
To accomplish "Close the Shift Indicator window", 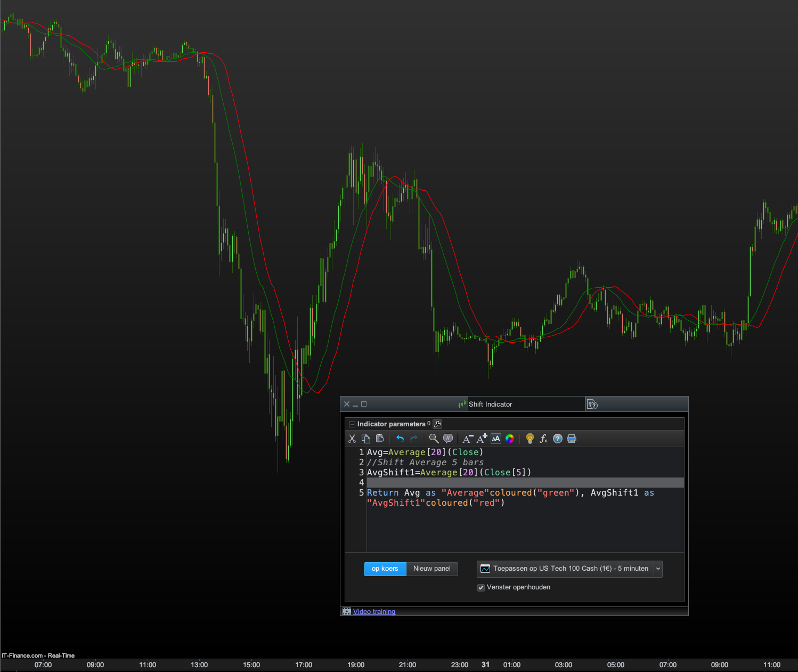I will 347,404.
